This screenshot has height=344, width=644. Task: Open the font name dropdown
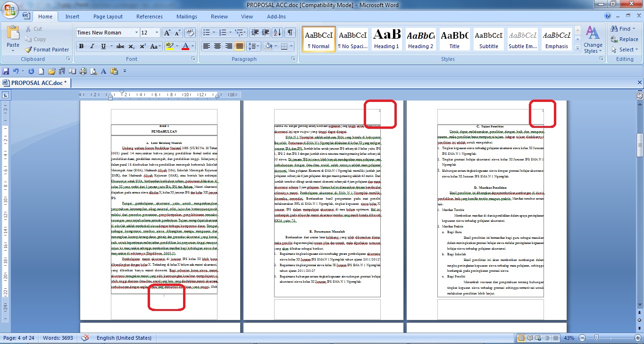point(136,33)
